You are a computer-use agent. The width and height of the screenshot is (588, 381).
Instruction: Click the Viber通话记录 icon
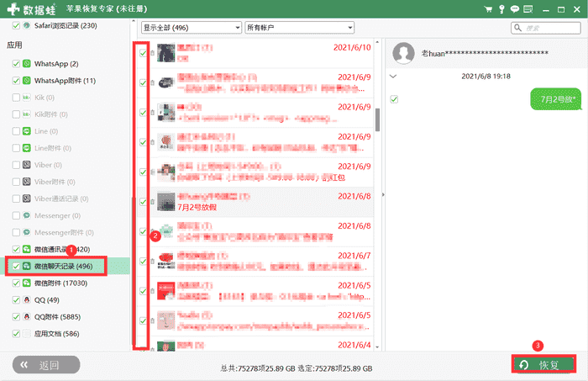[x=27, y=198]
